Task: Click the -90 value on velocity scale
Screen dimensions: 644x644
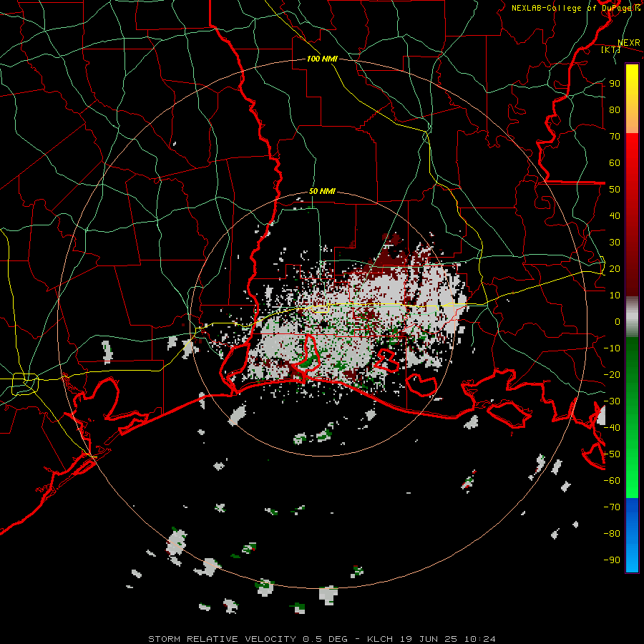Action: [x=612, y=560]
